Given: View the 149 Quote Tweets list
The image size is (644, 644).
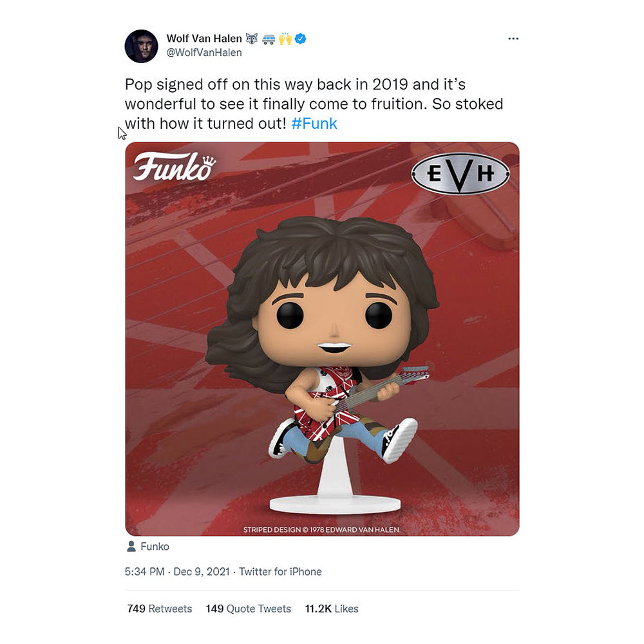Looking at the screenshot, I should tap(249, 609).
